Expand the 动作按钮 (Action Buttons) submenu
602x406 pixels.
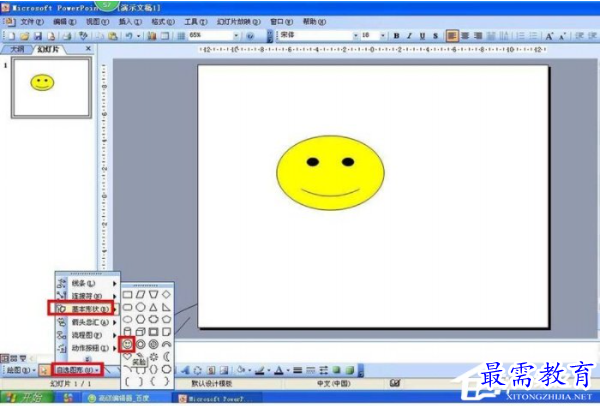(87, 348)
